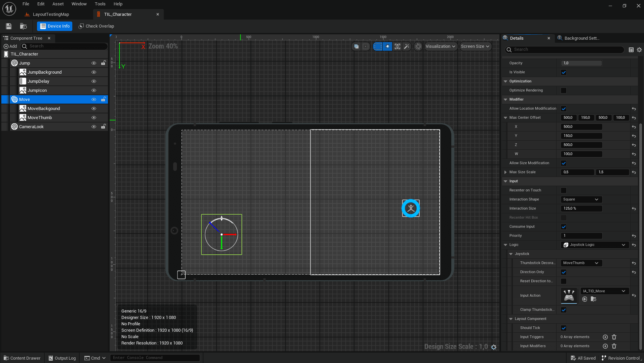Open the Details panel settings gear
This screenshot has width=644, height=363.
tap(639, 49)
